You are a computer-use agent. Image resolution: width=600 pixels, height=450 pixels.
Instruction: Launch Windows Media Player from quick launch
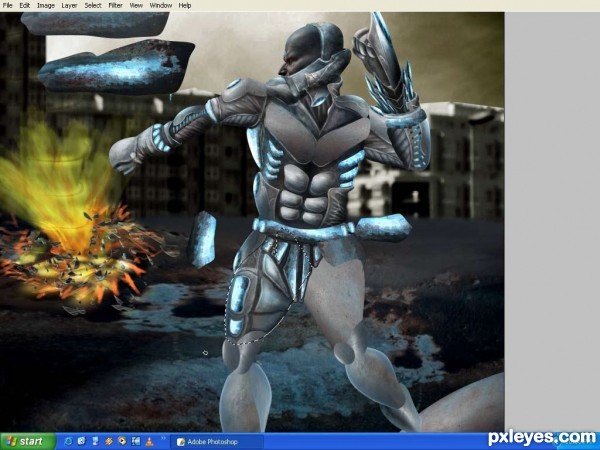point(122,441)
